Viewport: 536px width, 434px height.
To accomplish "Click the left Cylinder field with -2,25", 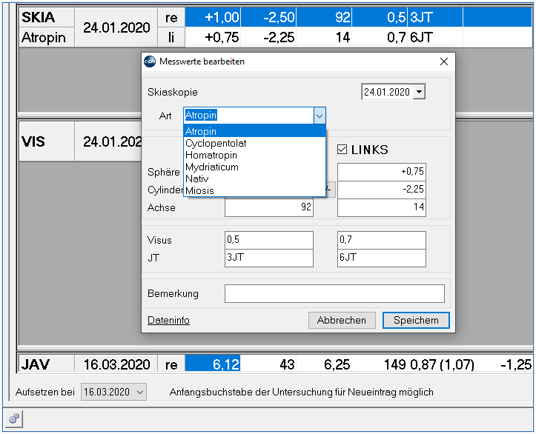I will 381,190.
